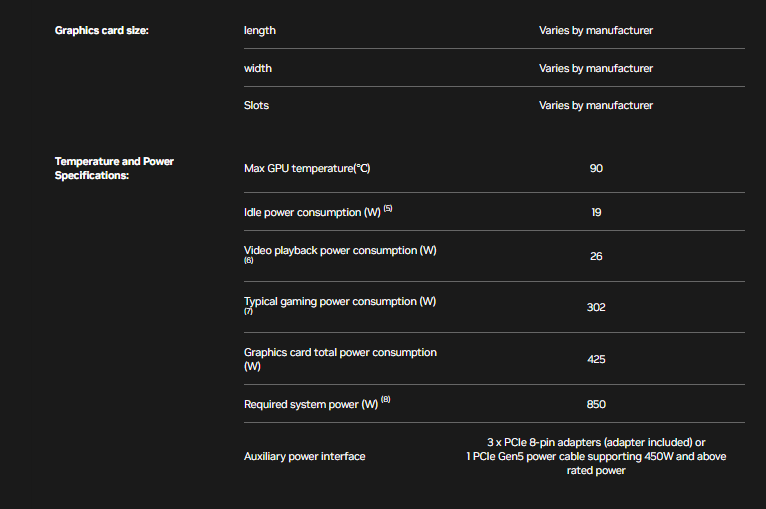Image resolution: width=766 pixels, height=509 pixels.
Task: Select the 'Graphics card total power consumption' label
Action: pyautogui.click(x=340, y=352)
